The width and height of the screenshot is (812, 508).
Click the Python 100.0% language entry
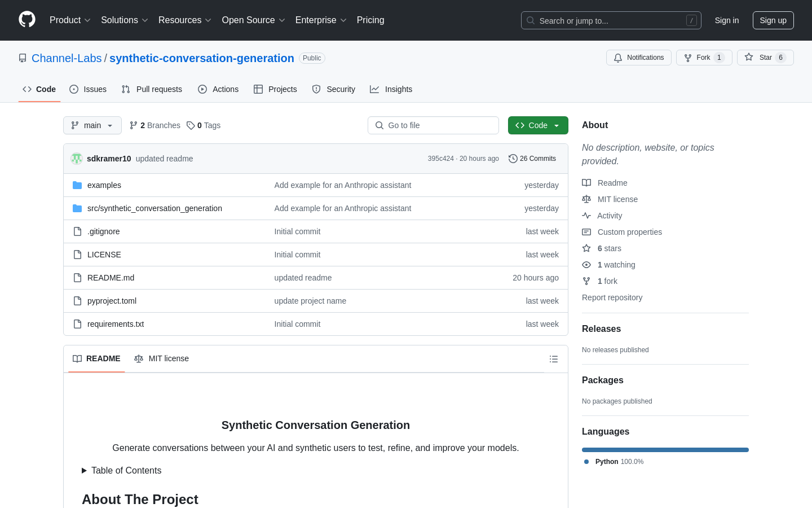[x=614, y=462]
